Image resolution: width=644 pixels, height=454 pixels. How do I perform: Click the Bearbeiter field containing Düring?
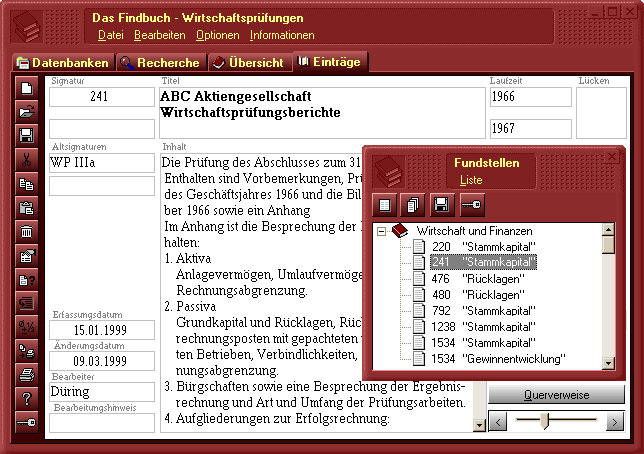[101, 392]
